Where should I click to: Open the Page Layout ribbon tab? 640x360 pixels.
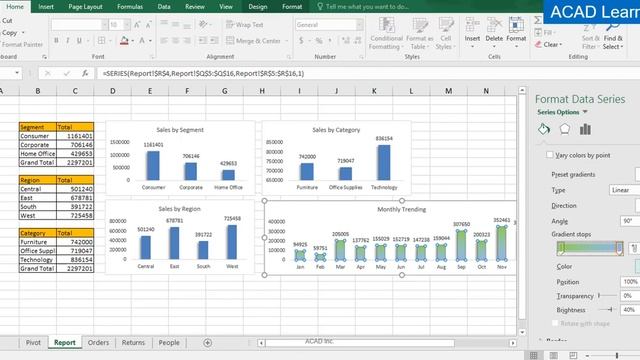[85, 7]
